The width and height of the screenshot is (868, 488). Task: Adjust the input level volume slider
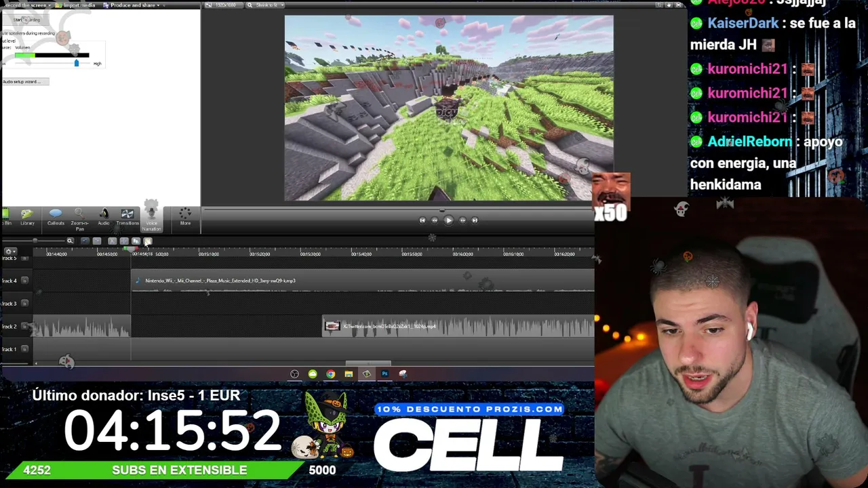pos(77,63)
